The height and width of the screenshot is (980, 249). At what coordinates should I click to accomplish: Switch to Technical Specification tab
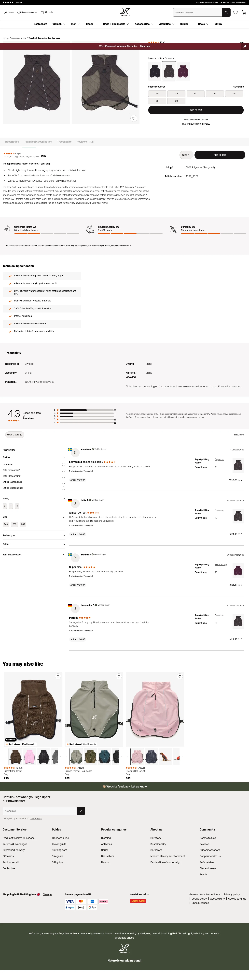pos(38,142)
